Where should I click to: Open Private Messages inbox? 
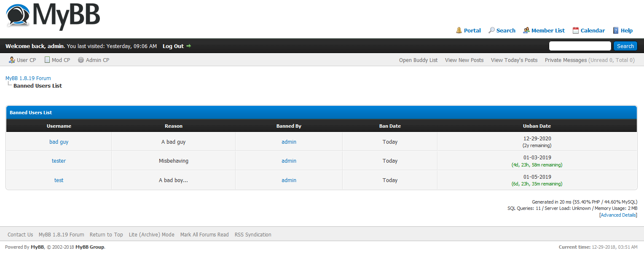pos(566,60)
